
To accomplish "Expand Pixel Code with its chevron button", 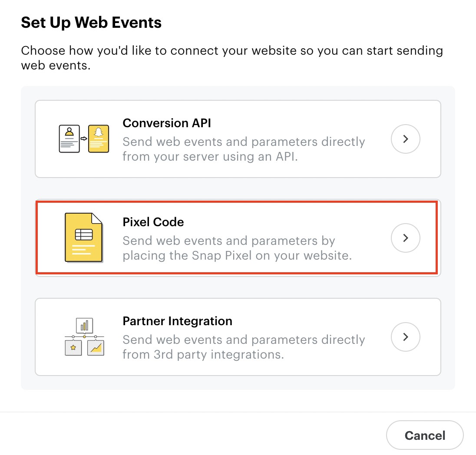I will pyautogui.click(x=405, y=238).
